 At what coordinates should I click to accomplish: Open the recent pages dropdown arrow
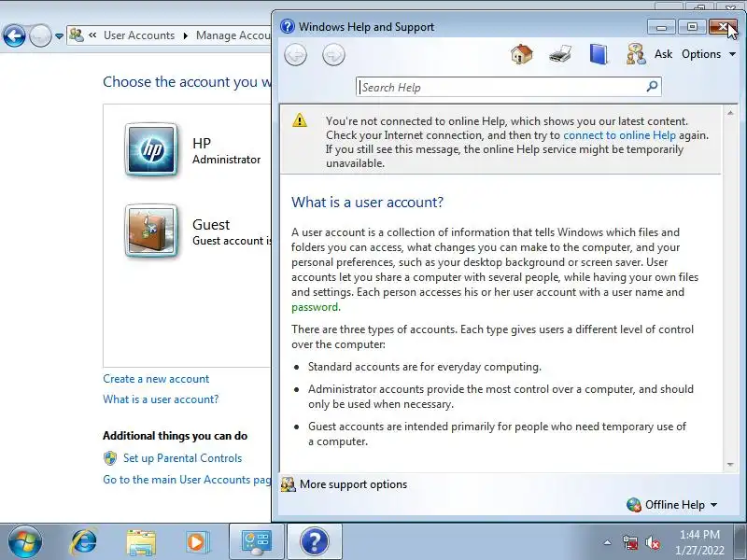click(59, 36)
